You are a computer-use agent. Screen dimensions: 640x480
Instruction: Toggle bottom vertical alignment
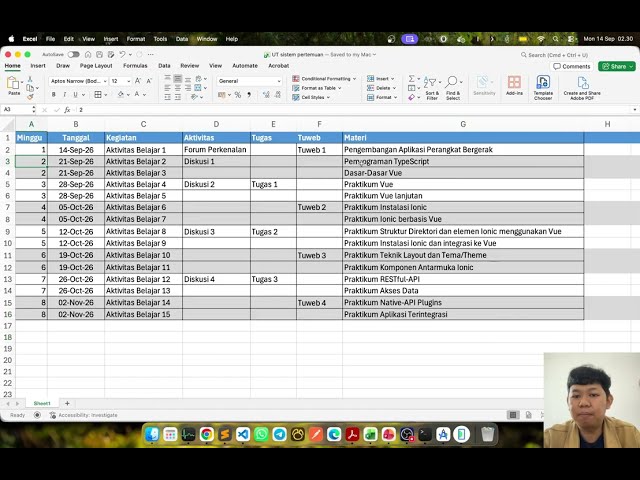tap(188, 78)
